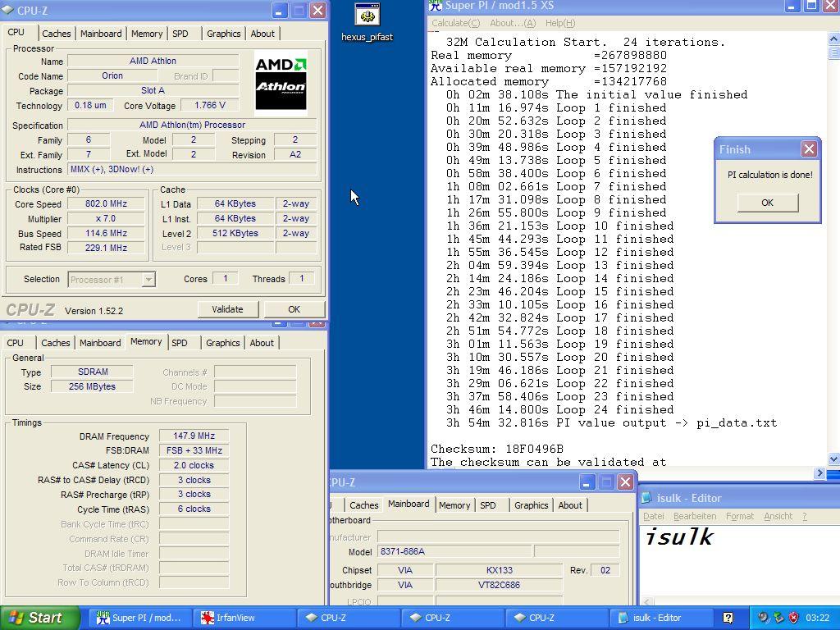Select Memory tab in Mainboard CPU-Z window
This screenshot has height=630, width=840.
point(454,505)
